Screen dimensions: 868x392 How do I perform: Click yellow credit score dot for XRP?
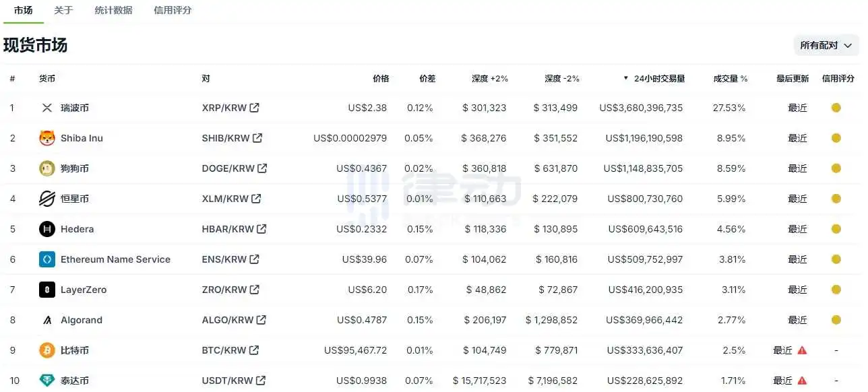click(836, 108)
